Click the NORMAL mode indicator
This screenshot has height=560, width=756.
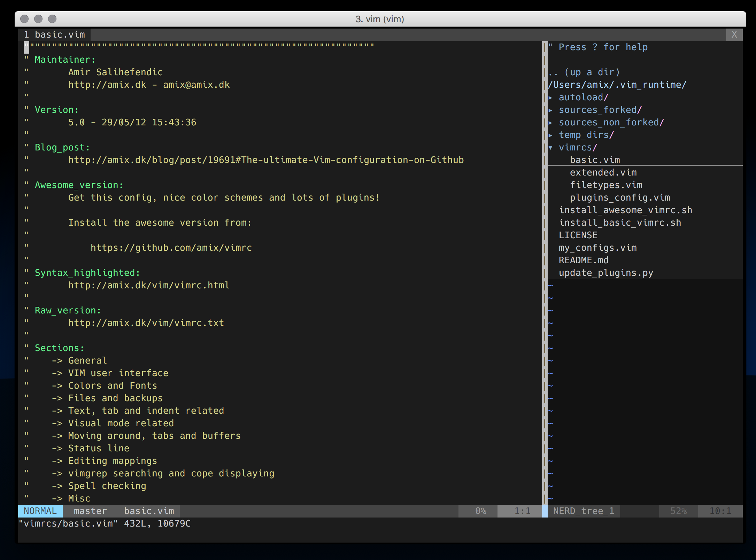point(39,511)
